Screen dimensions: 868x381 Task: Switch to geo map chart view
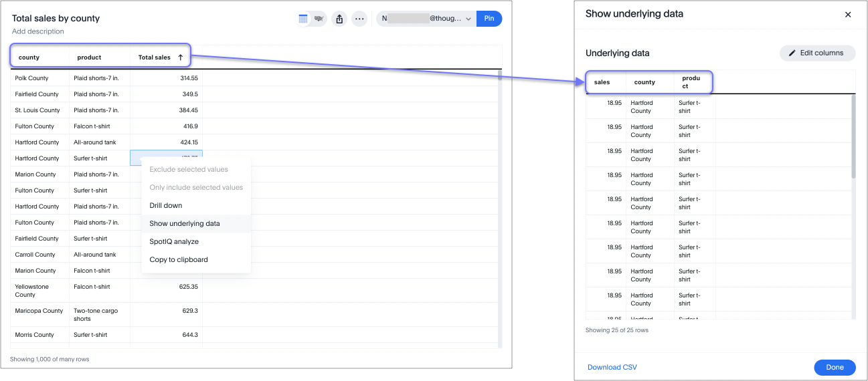click(x=319, y=19)
